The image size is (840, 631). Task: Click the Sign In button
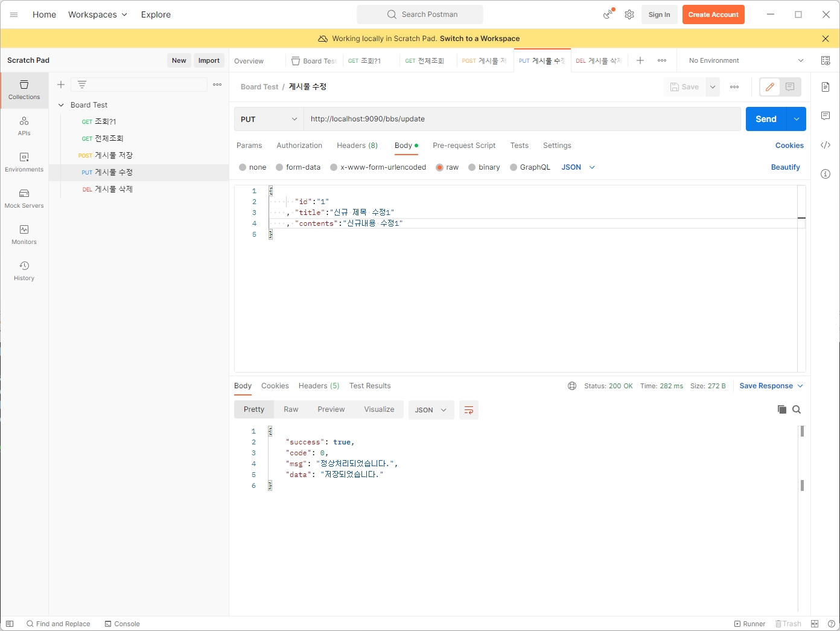[x=659, y=14]
